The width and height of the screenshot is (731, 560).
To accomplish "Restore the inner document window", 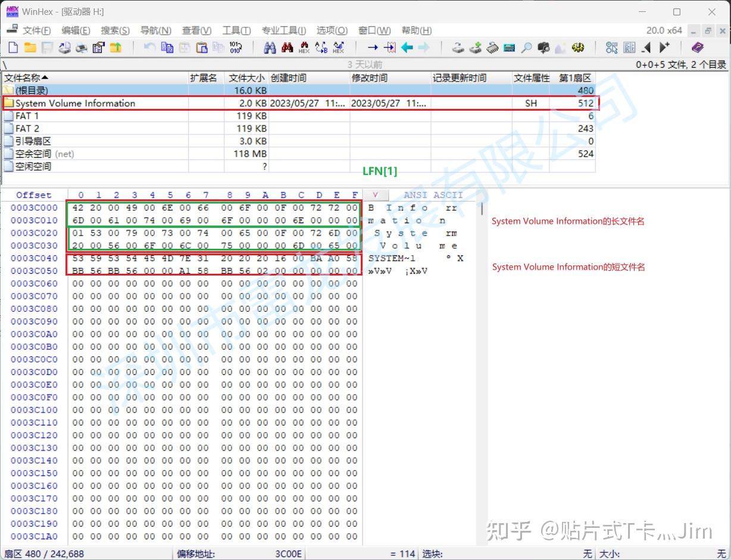I will pyautogui.click(x=708, y=30).
